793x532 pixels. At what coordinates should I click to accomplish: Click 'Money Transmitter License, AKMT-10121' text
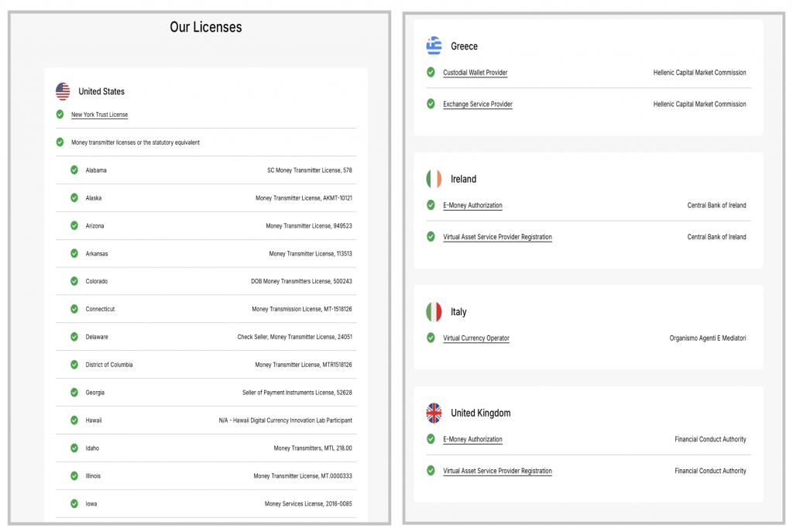click(304, 198)
